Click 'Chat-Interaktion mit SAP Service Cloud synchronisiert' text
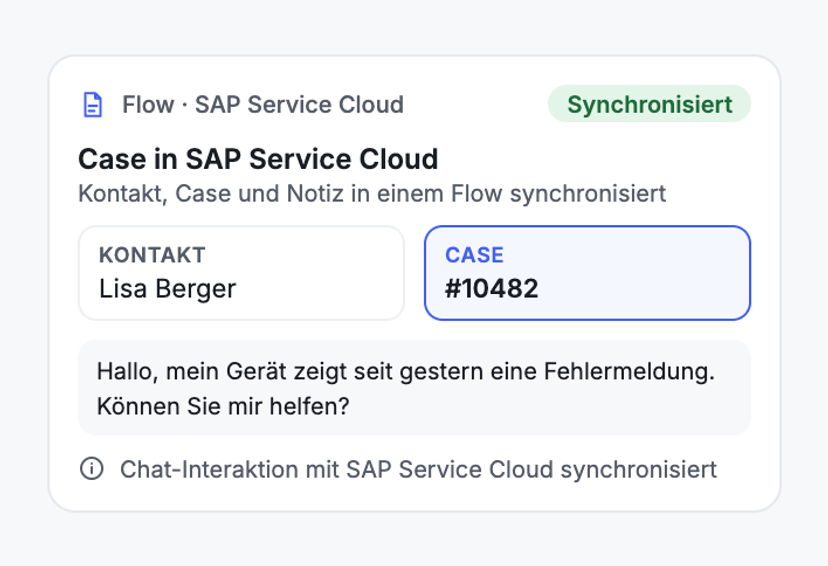 (x=418, y=469)
